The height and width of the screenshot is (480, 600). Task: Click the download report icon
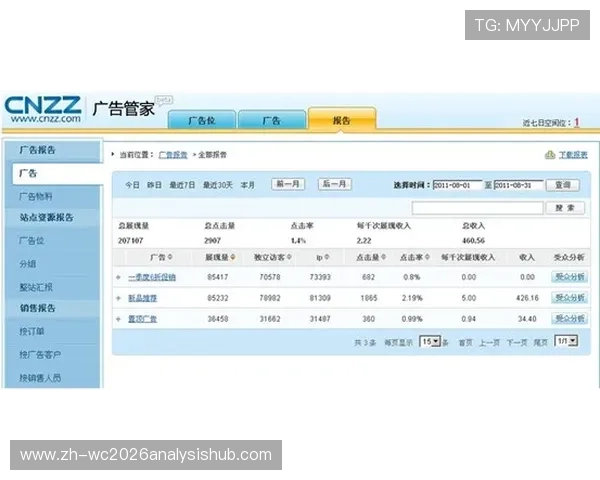click(550, 155)
